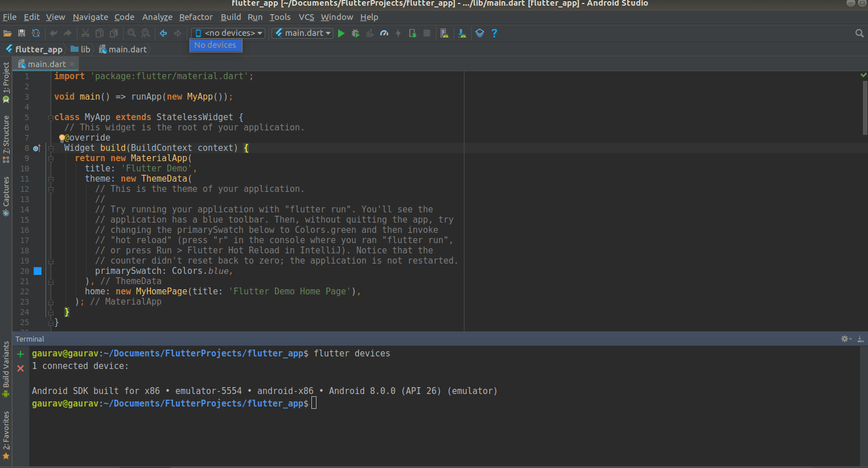The width and height of the screenshot is (868, 468).
Task: Open the Analyze menu
Action: tap(157, 17)
